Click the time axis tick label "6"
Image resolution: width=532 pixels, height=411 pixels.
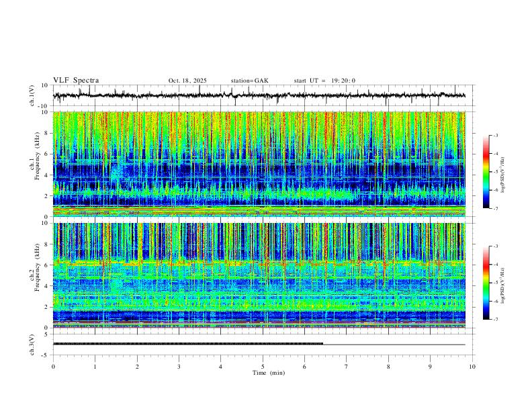click(x=304, y=367)
